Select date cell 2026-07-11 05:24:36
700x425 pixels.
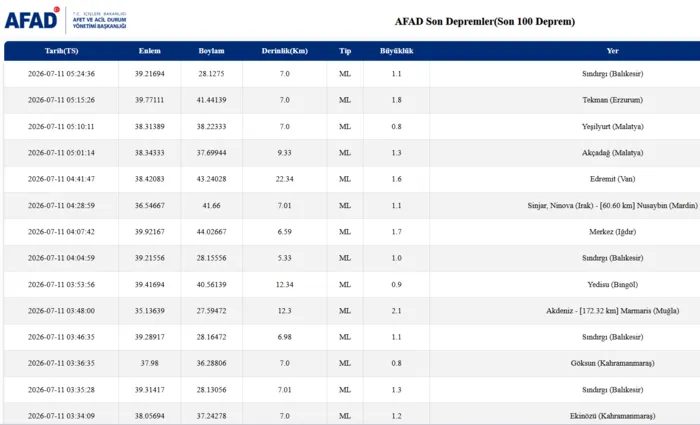pos(61,74)
